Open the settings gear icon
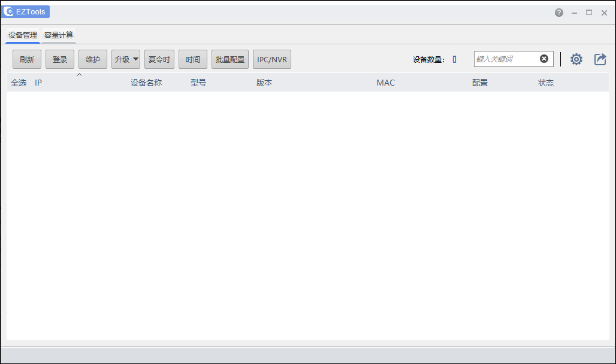 coord(576,59)
